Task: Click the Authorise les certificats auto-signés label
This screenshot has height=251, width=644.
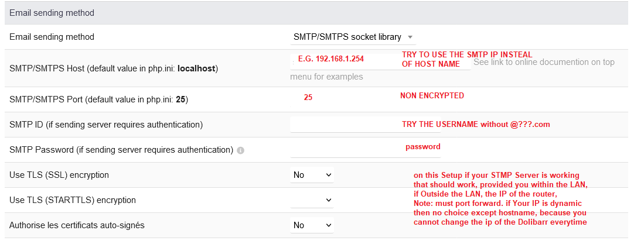Action: (77, 225)
